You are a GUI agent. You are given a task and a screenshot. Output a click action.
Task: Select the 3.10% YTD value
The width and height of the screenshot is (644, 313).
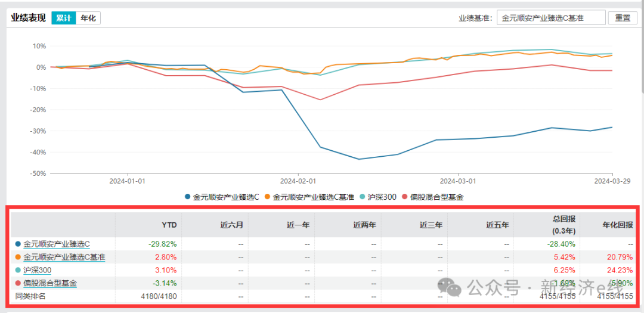(x=166, y=270)
